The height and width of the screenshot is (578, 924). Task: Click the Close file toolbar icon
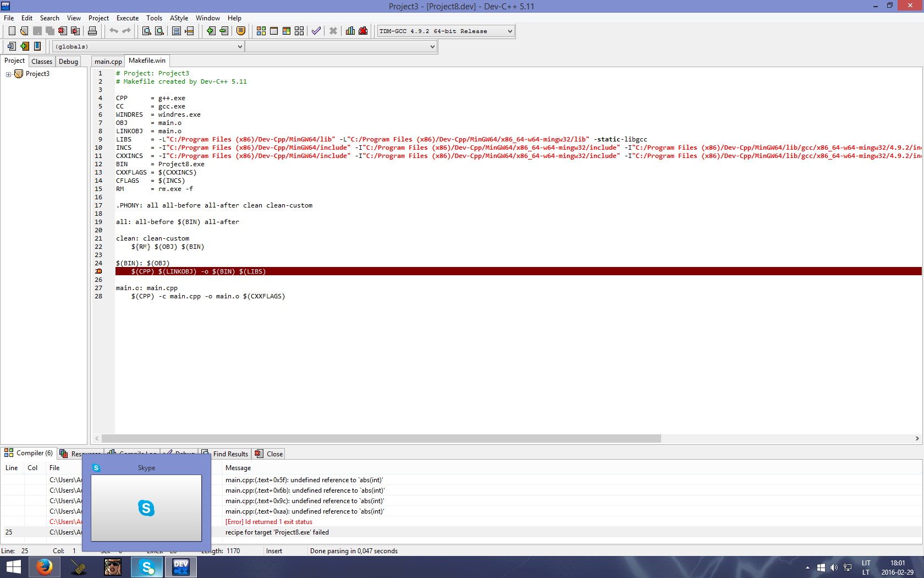click(63, 31)
